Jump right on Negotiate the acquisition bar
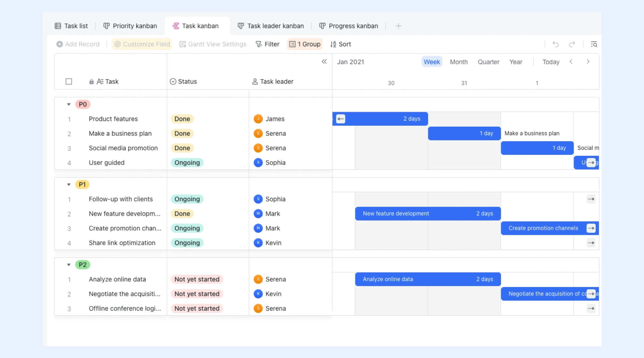The height and width of the screenshot is (358, 644). (x=591, y=294)
